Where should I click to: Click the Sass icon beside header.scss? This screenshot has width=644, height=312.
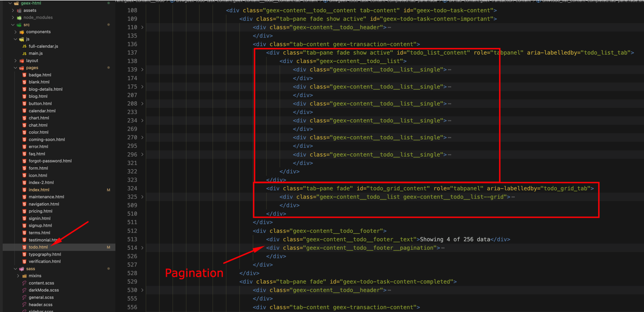coord(24,304)
